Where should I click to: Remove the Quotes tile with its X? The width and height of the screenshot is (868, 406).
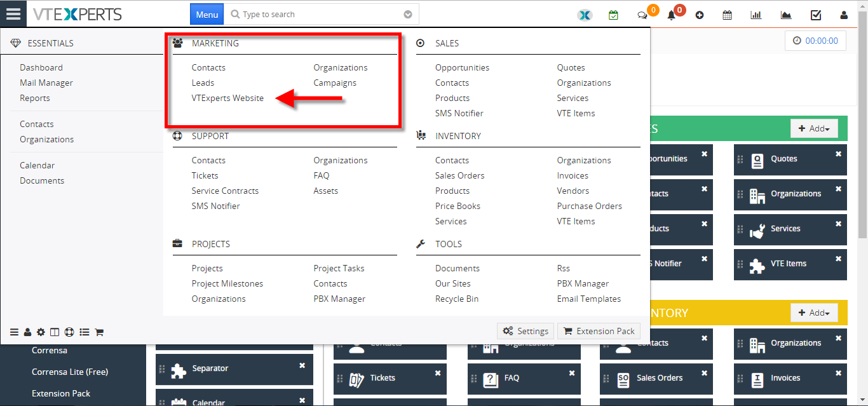838,154
